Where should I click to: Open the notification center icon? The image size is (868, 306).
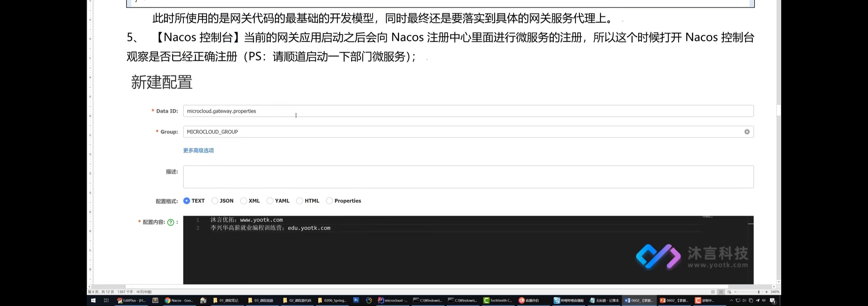click(773, 301)
